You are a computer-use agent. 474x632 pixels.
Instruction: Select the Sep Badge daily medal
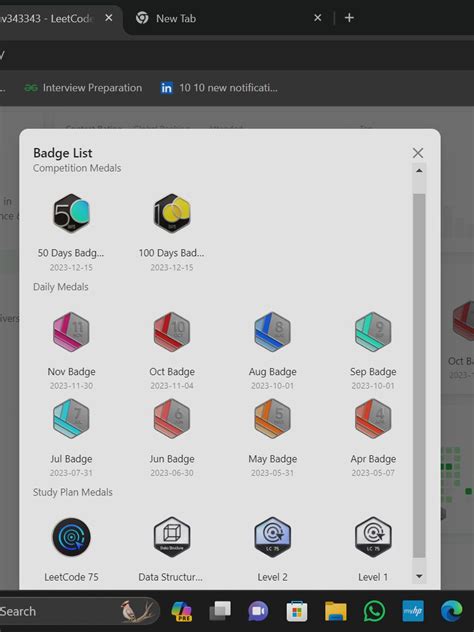tap(373, 332)
